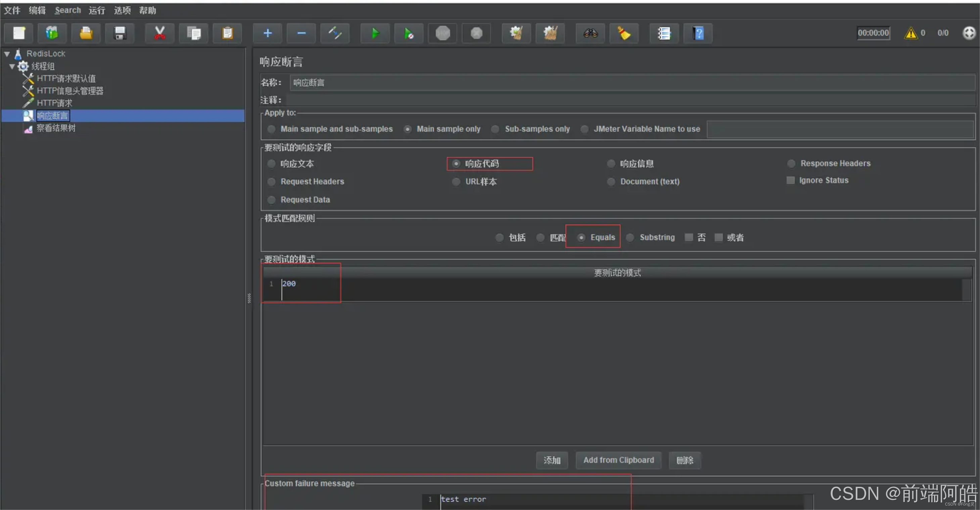Click the Stop test toolbar icon
Viewport: 980px width, 510px height.
(442, 34)
